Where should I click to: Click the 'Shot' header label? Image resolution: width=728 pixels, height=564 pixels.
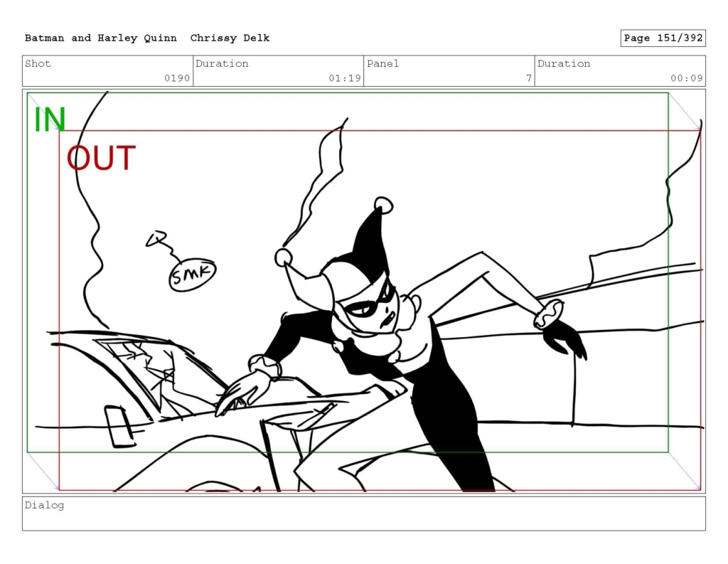pos(38,63)
